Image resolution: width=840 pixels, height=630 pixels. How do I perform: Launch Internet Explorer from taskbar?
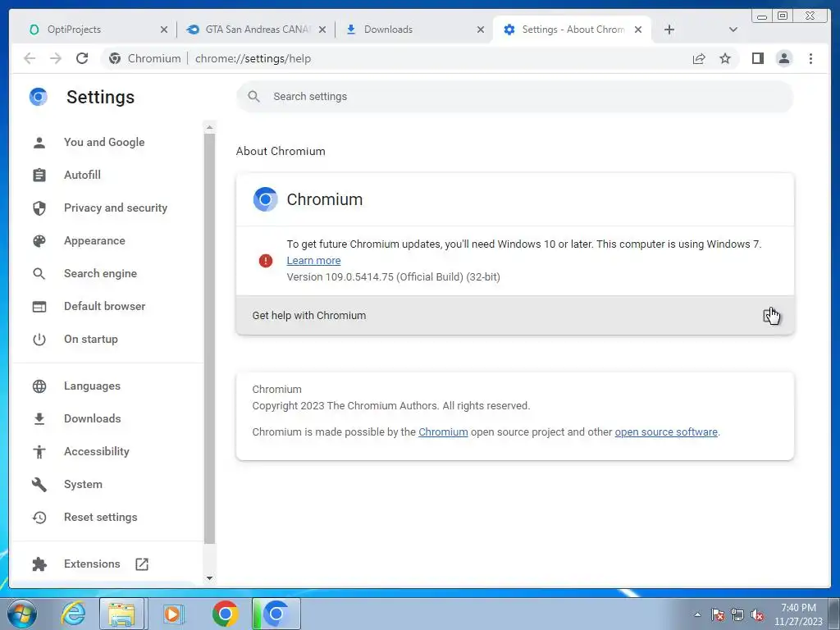click(73, 614)
